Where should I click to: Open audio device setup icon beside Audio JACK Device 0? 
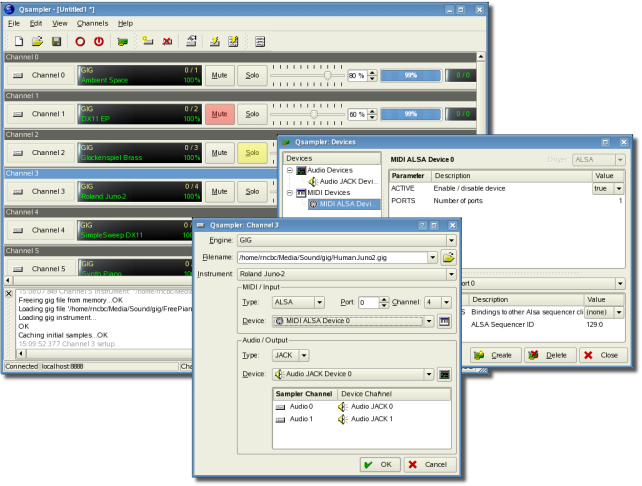(x=443, y=374)
